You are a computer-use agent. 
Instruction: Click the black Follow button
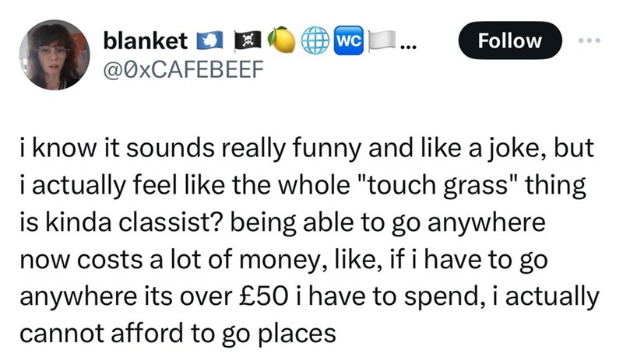tap(510, 41)
